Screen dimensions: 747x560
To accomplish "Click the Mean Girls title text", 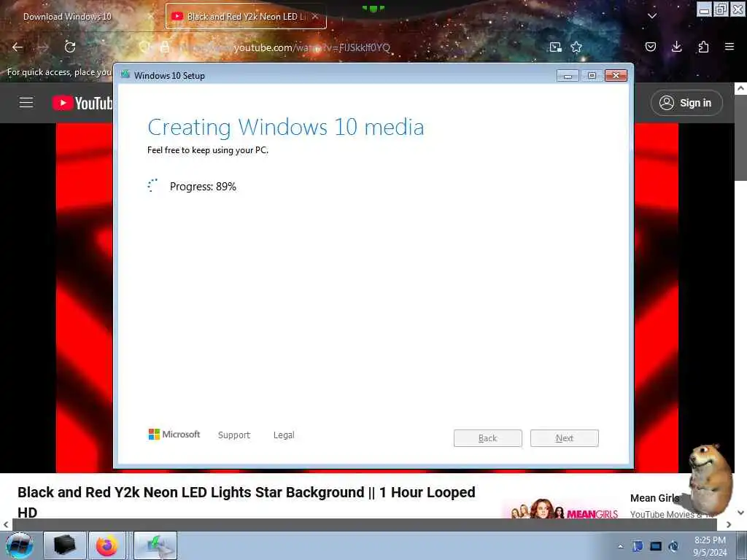I will click(x=654, y=498).
